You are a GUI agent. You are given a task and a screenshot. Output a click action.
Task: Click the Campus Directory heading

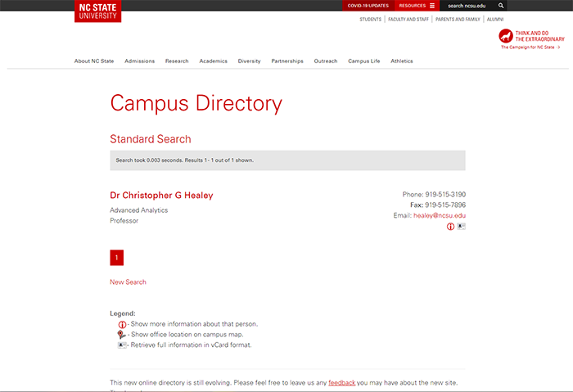pyautogui.click(x=196, y=104)
